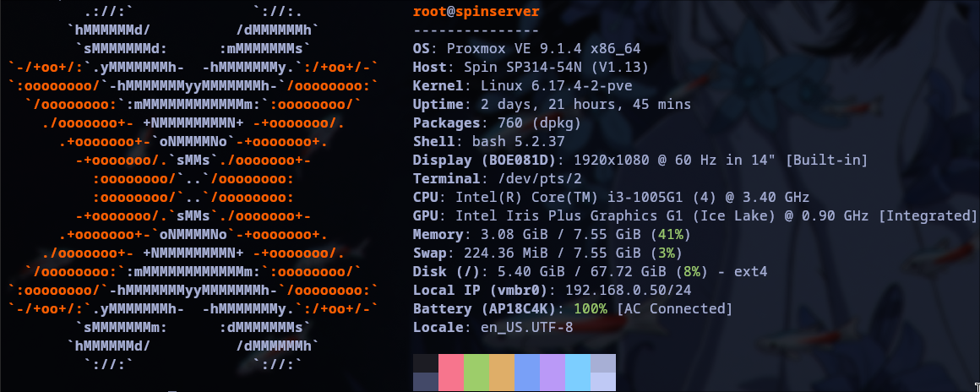
Task: Click the "Memory" label
Action: click(438, 235)
